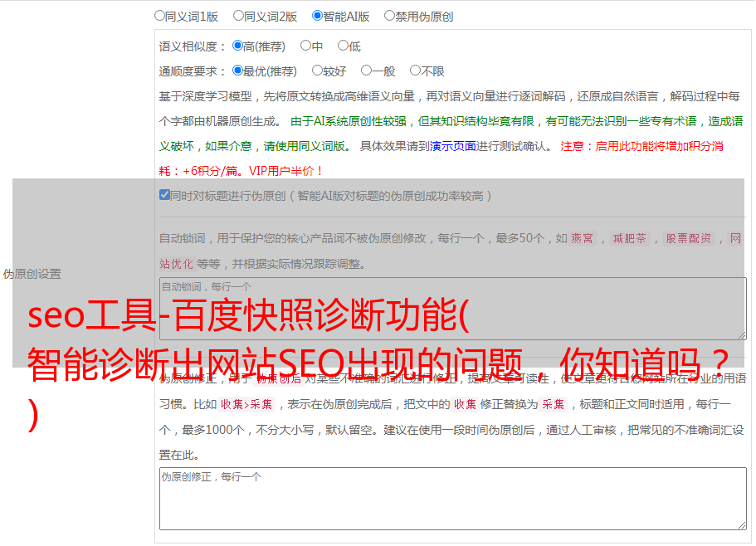Grab resize handle of 自动锁词 textarea

[x=742, y=335]
